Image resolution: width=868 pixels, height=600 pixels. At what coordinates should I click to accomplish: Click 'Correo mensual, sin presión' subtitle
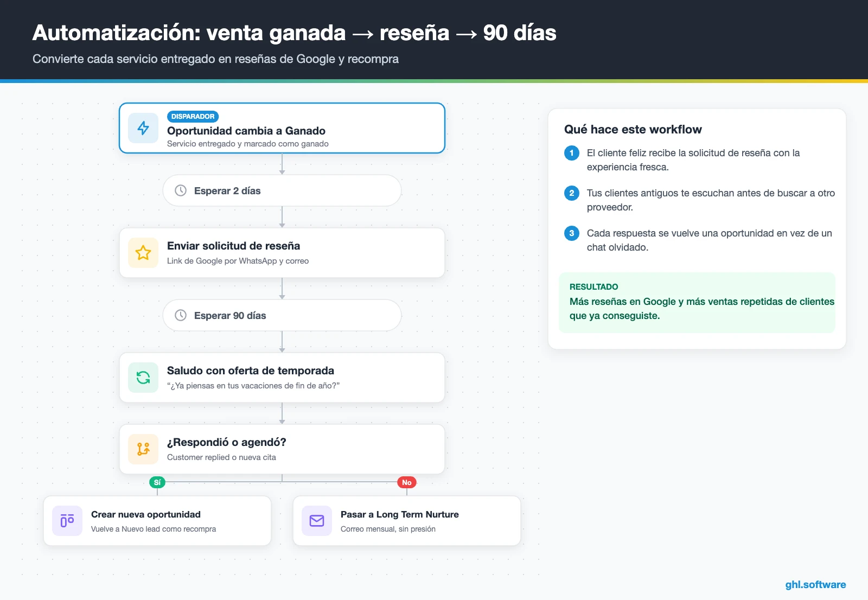click(x=388, y=529)
